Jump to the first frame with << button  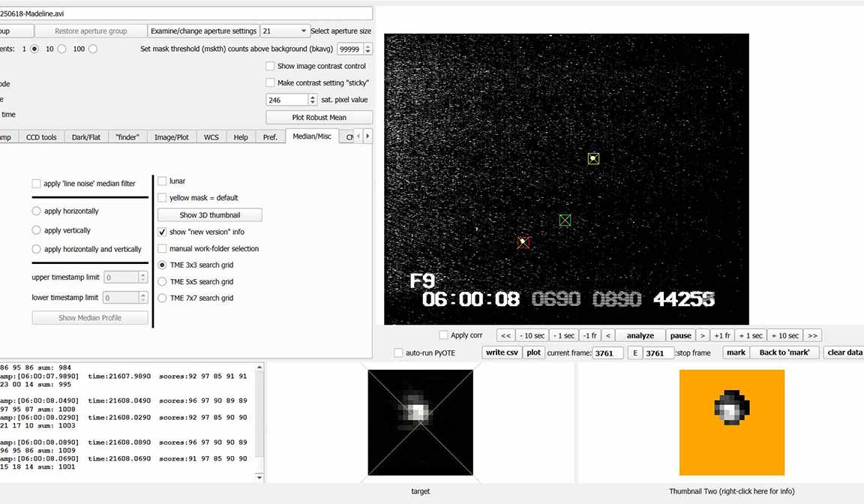click(505, 335)
